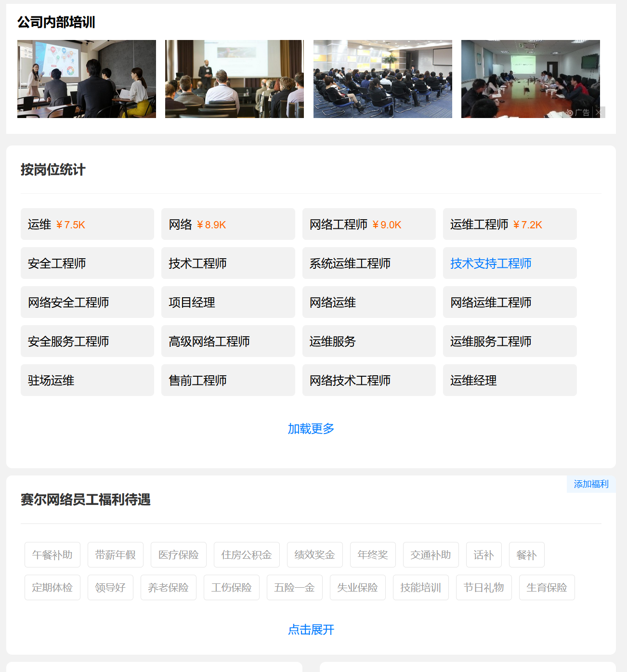Viewport: 627px width, 672px height.
Task: Click the 广告 ad label icon
Action: coord(578,112)
